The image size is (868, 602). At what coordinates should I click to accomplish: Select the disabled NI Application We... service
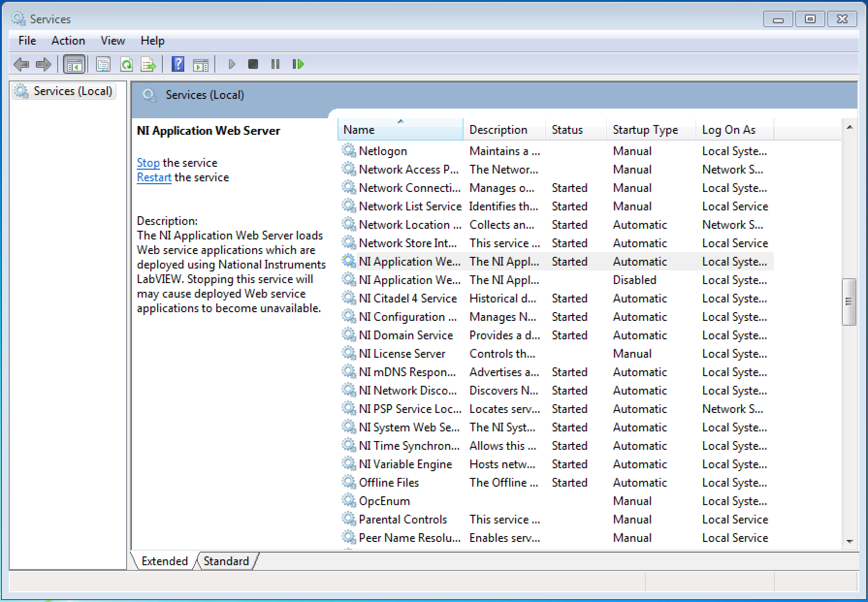pyautogui.click(x=557, y=280)
